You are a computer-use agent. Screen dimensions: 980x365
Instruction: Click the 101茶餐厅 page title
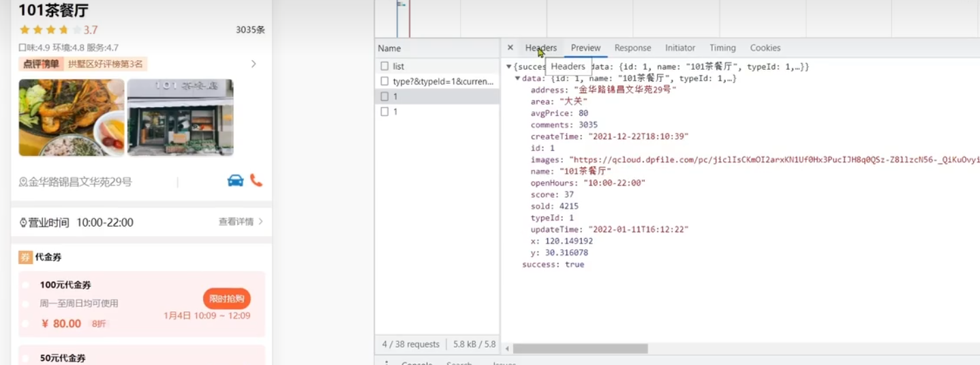(53, 10)
